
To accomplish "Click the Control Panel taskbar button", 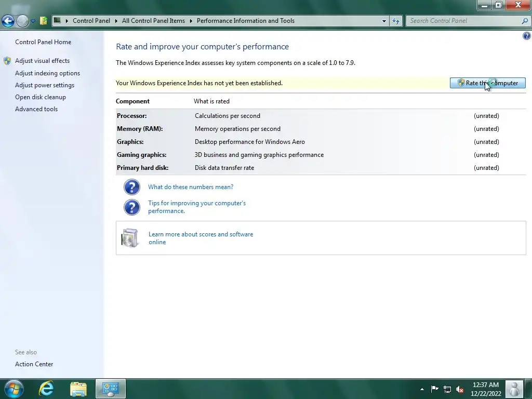I will tap(111, 389).
